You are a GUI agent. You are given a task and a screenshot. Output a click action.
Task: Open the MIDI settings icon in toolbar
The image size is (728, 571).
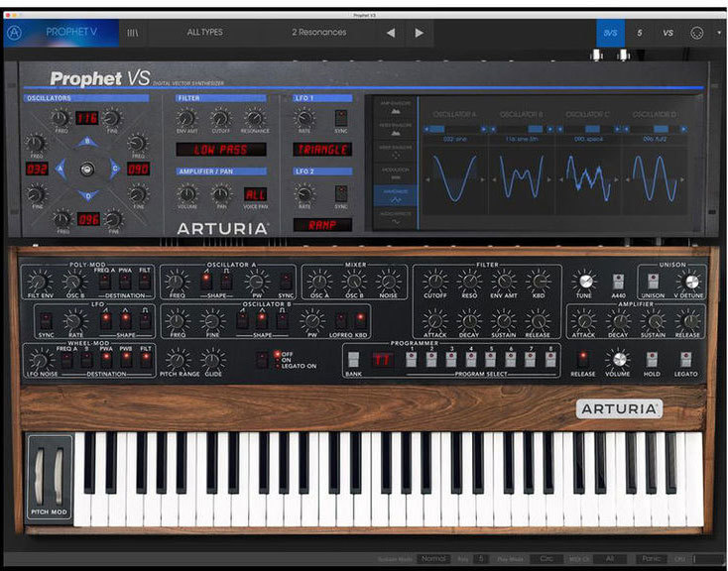(696, 33)
